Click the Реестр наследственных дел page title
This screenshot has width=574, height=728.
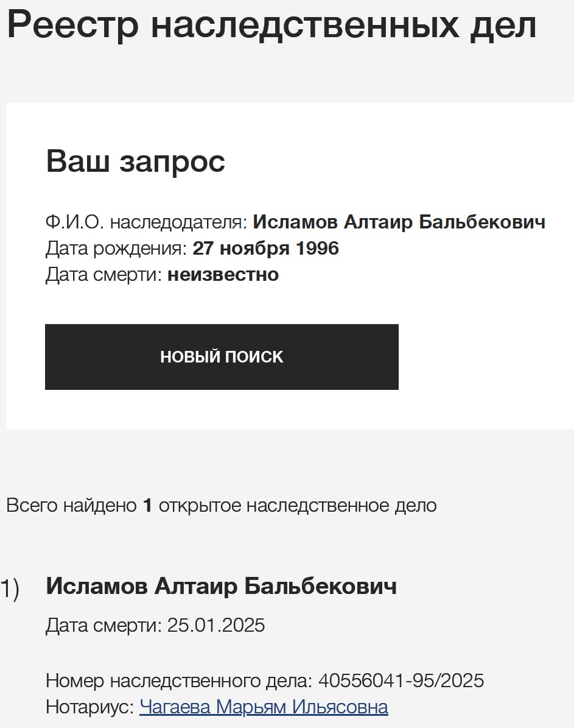pos(271,26)
